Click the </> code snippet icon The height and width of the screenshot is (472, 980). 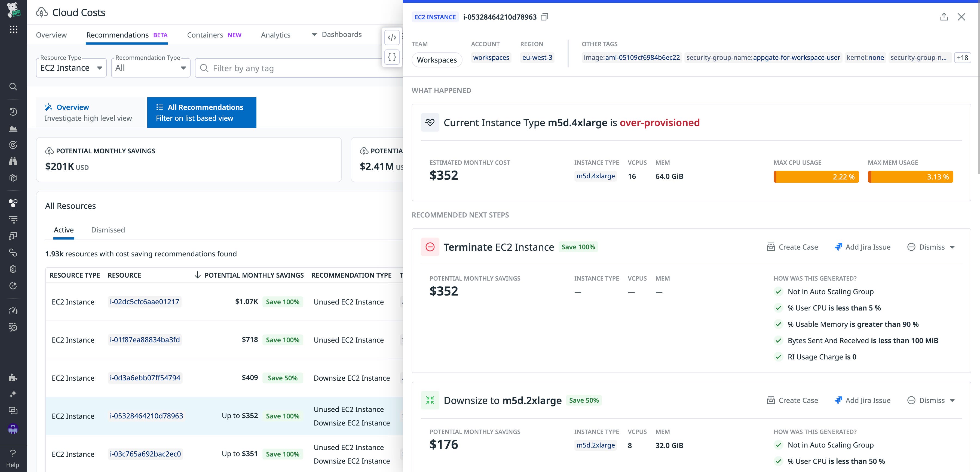(x=391, y=38)
